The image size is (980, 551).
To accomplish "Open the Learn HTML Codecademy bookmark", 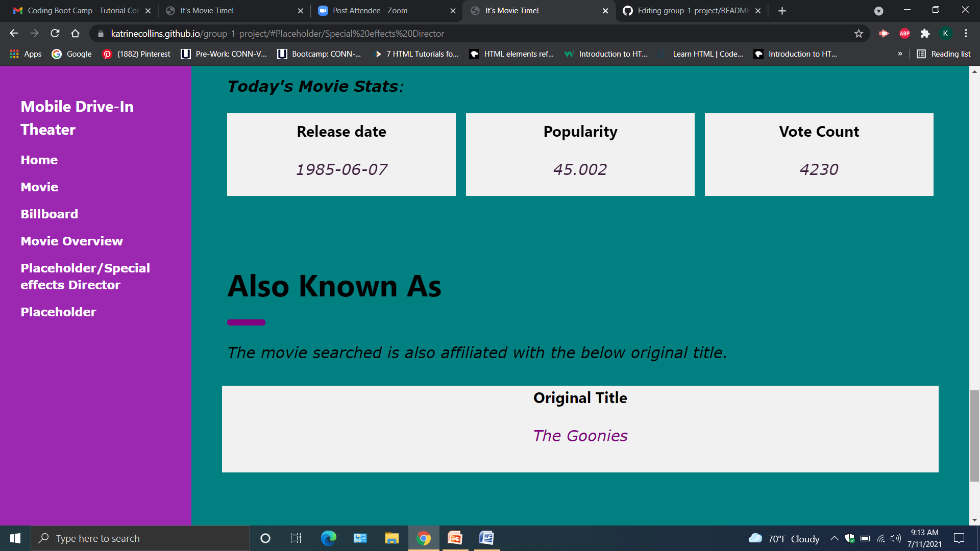I will click(x=701, y=54).
